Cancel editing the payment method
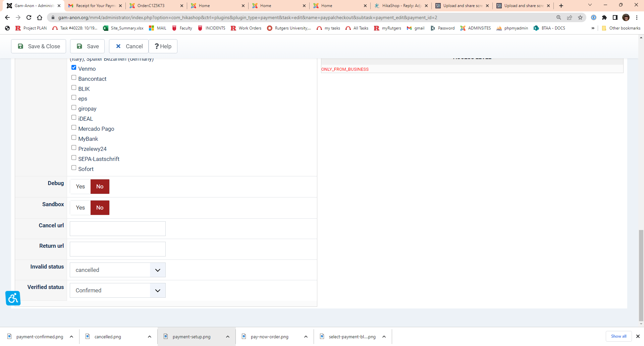Screen dimensions: 644x346 (129, 46)
